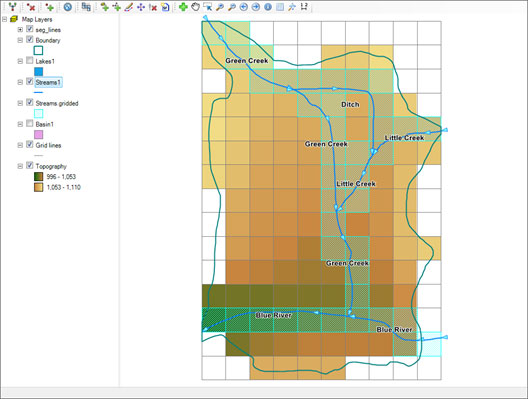Click the save edits document icon
The height and width of the screenshot is (399, 528).
[165, 7]
